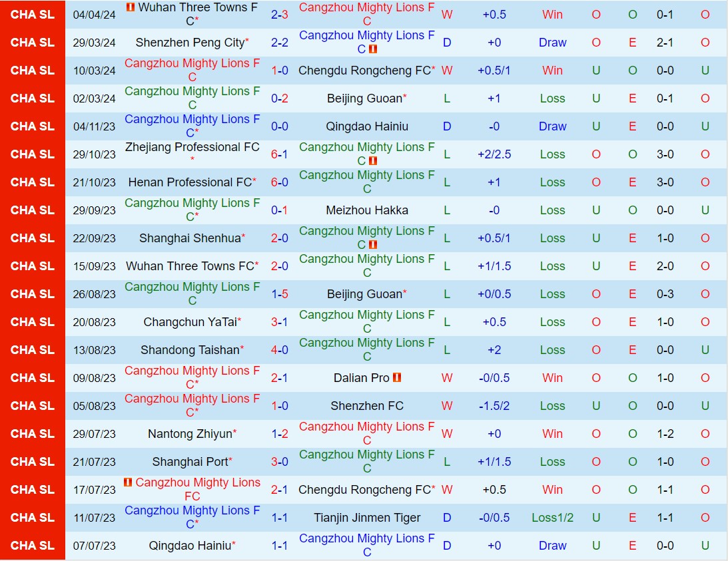Screen dimensions: 728x561
Task: Click Draw result in the 04/11/23 row
Action: click(x=553, y=126)
